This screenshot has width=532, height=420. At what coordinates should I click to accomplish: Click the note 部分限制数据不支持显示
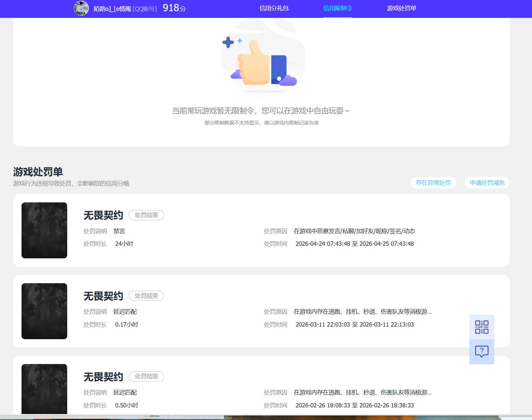click(262, 123)
